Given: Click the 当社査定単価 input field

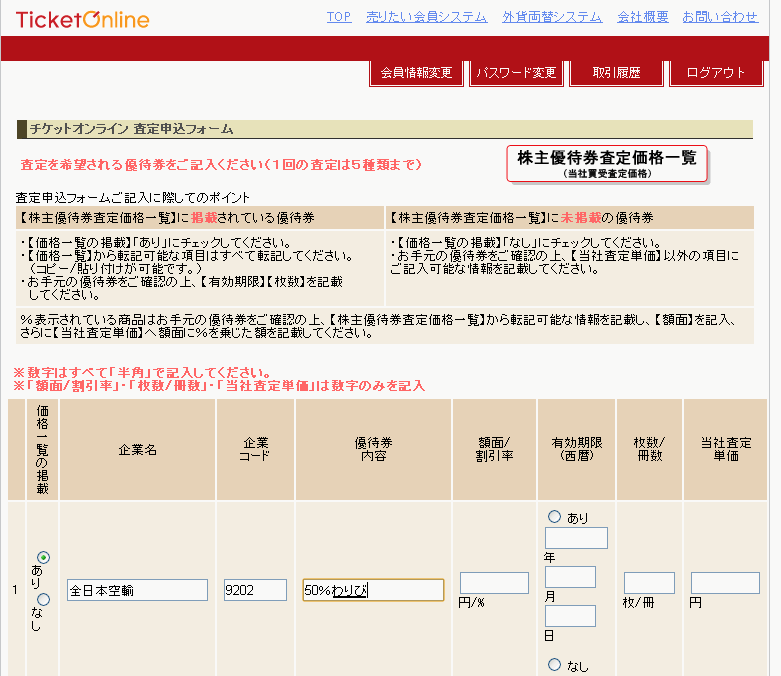Looking at the screenshot, I should (725, 583).
